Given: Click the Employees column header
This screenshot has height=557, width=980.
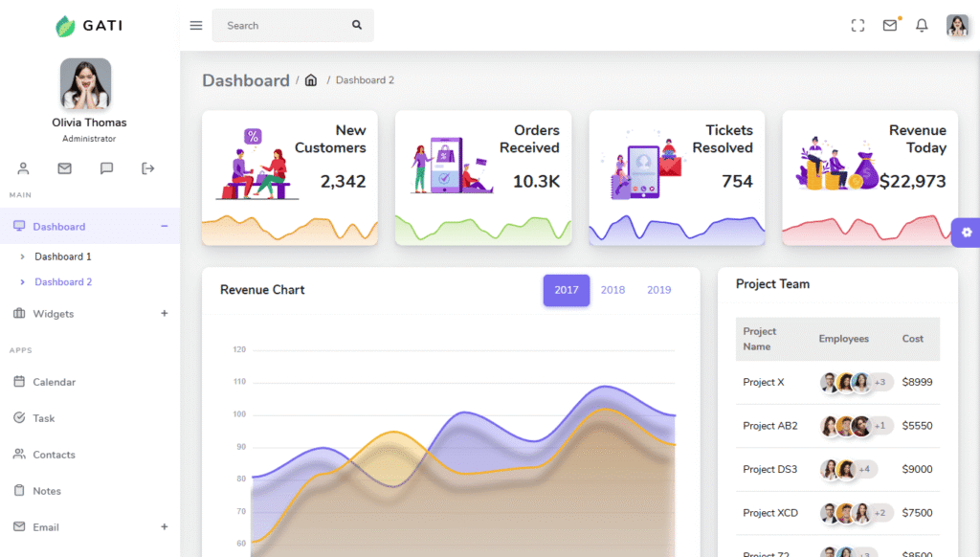Looking at the screenshot, I should coord(844,339).
